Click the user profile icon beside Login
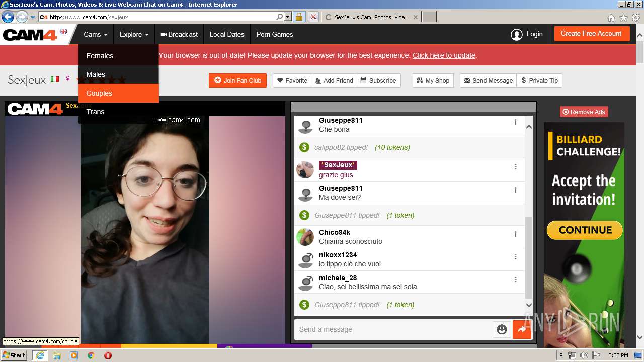This screenshot has width=644, height=362. pyautogui.click(x=516, y=35)
